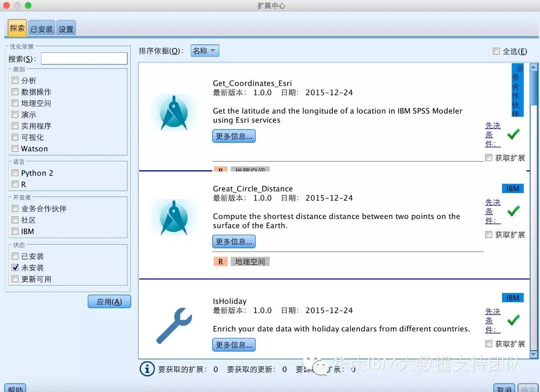Click the green checkmark for IsHoliday
The height and width of the screenshot is (392, 540).
[513, 320]
